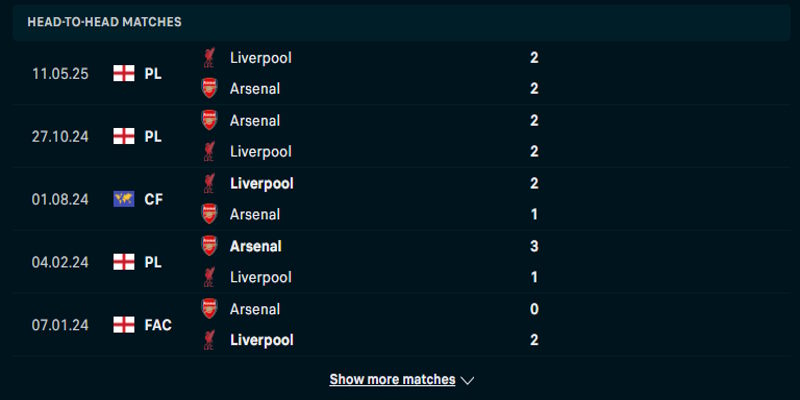Click Arsenal crest in 04.02.24 match

(209, 246)
